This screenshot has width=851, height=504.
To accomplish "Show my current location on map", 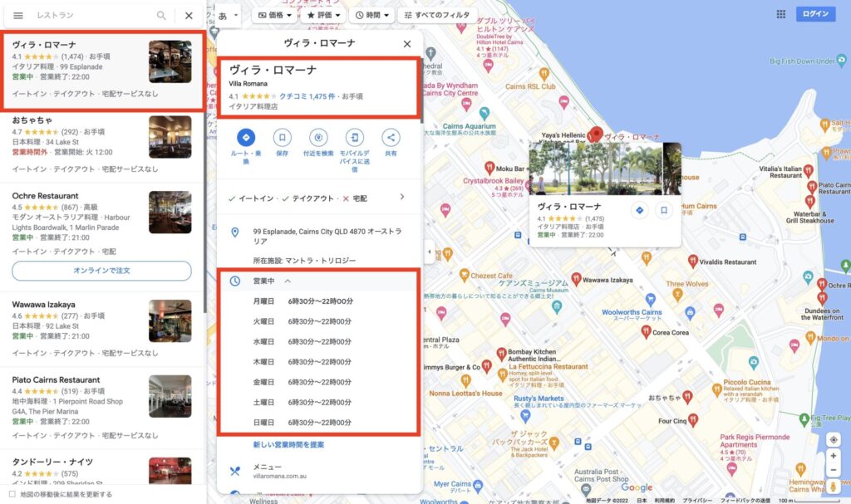I will 833,439.
